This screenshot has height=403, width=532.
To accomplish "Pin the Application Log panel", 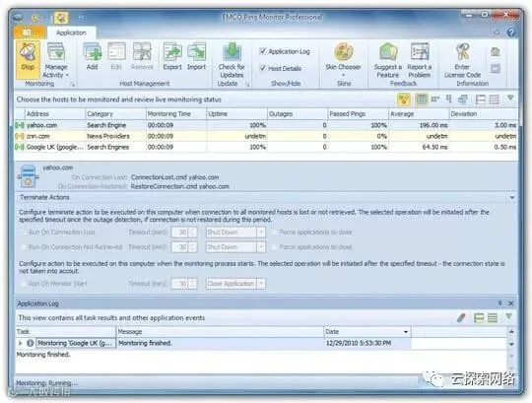I will point(500,302).
